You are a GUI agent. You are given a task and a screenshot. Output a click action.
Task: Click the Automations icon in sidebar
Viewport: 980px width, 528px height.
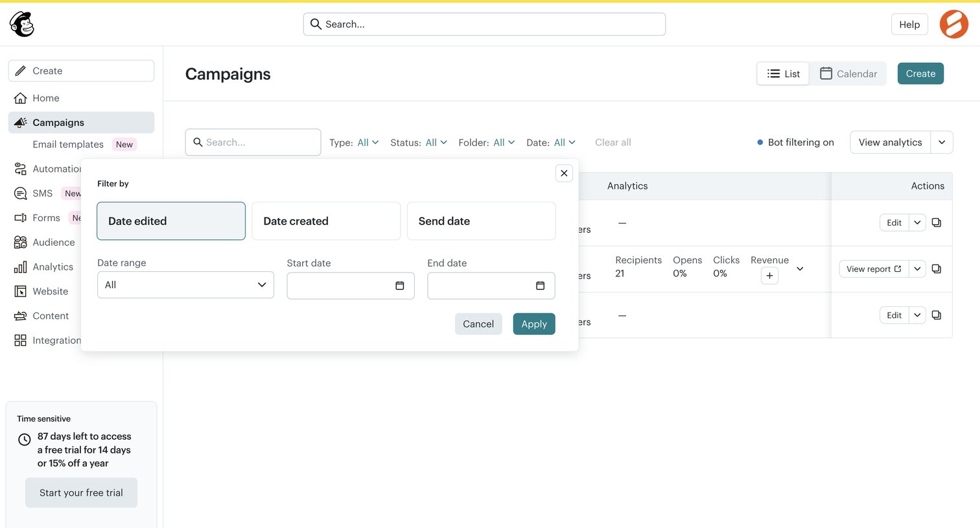(21, 169)
